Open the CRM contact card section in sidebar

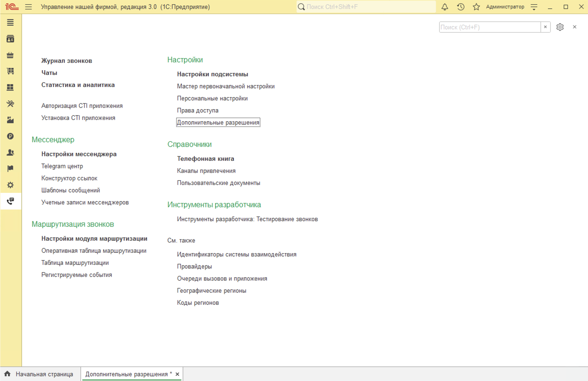pos(10,39)
